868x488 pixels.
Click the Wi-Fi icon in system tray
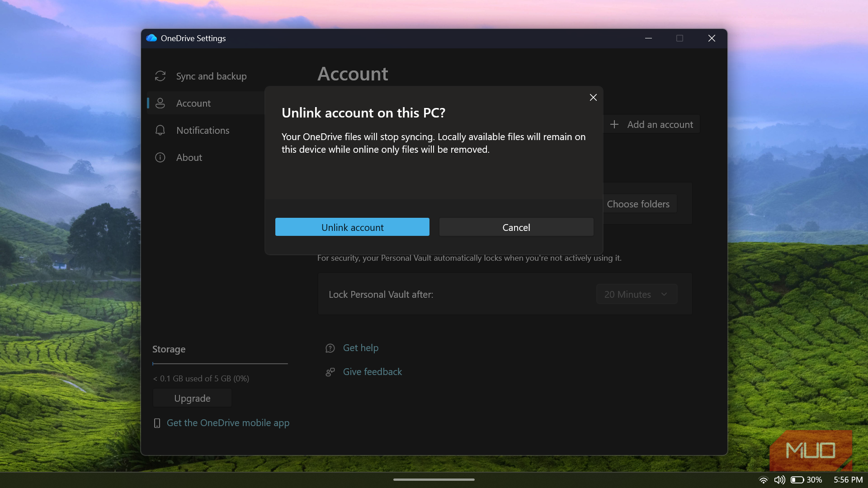point(764,480)
